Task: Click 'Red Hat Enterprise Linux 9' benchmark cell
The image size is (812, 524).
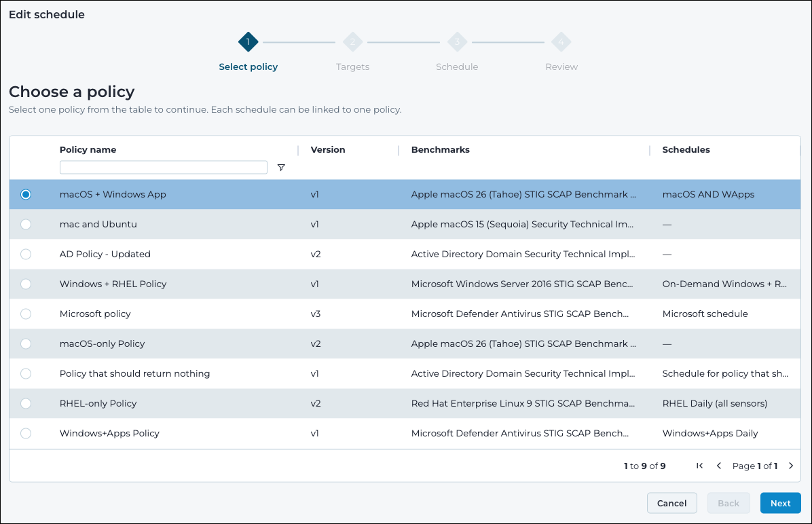Action: tap(523, 403)
